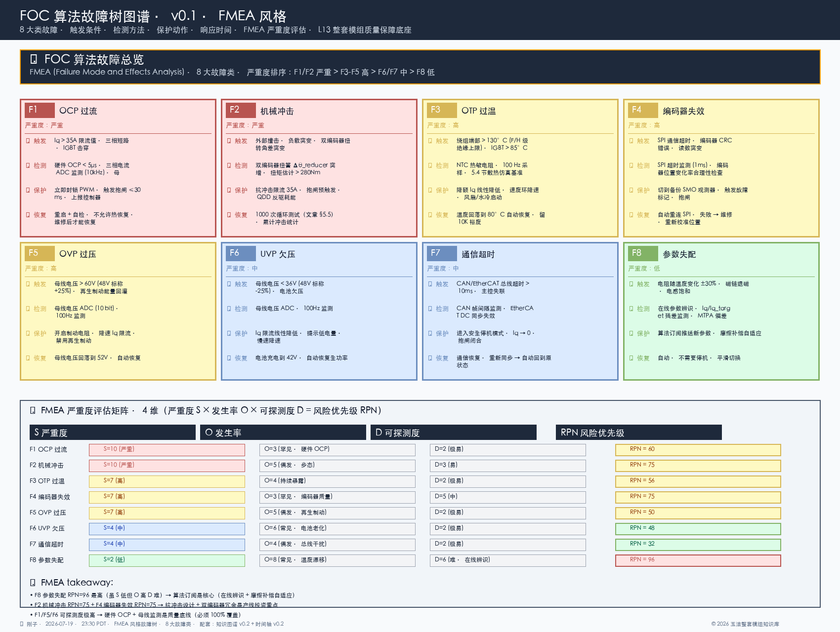Select the UVP 欠压 card title
840x632 pixels.
click(x=278, y=254)
